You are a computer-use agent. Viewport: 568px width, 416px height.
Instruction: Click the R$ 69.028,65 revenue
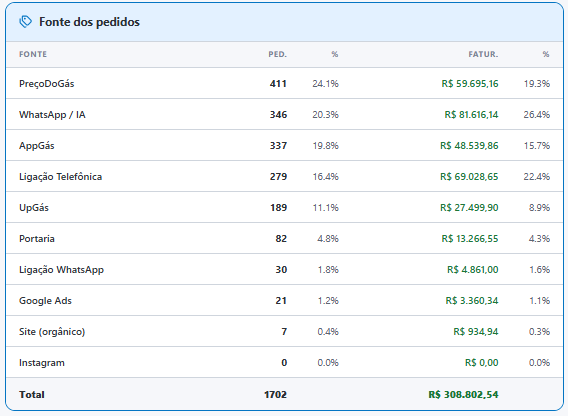coord(469,177)
